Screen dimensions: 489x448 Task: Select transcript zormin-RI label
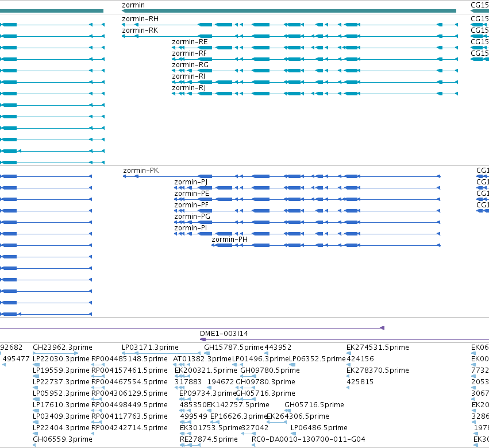pyautogui.click(x=188, y=76)
